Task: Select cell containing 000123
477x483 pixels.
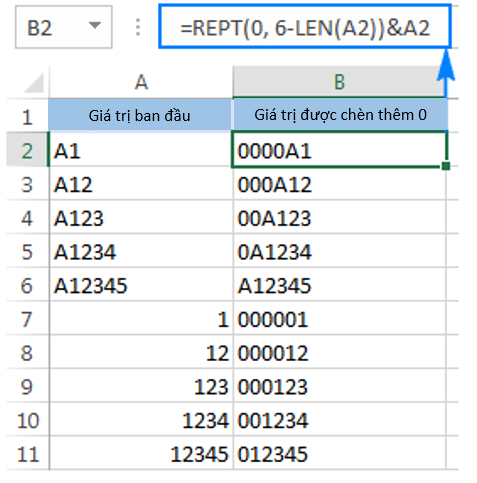Action: [x=339, y=385]
